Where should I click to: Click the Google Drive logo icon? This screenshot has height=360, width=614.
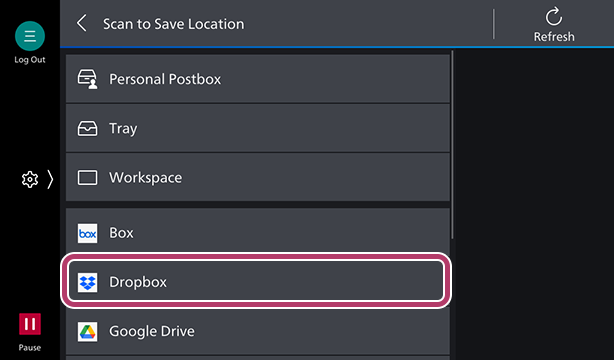(87, 332)
